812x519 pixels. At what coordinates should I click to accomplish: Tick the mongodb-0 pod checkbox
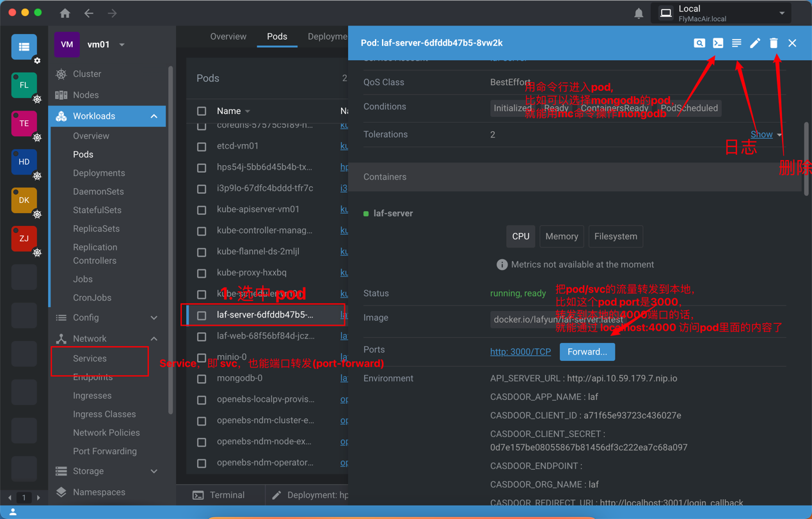202,379
